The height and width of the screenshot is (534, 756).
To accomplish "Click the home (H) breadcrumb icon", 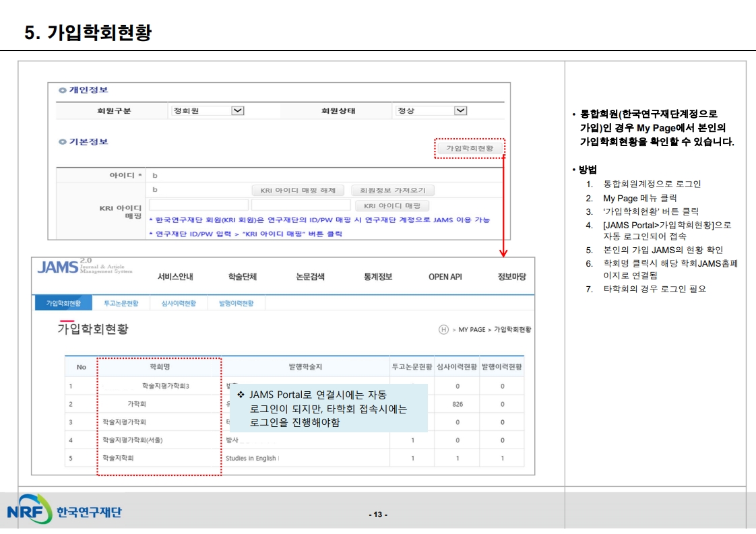I will tap(443, 330).
